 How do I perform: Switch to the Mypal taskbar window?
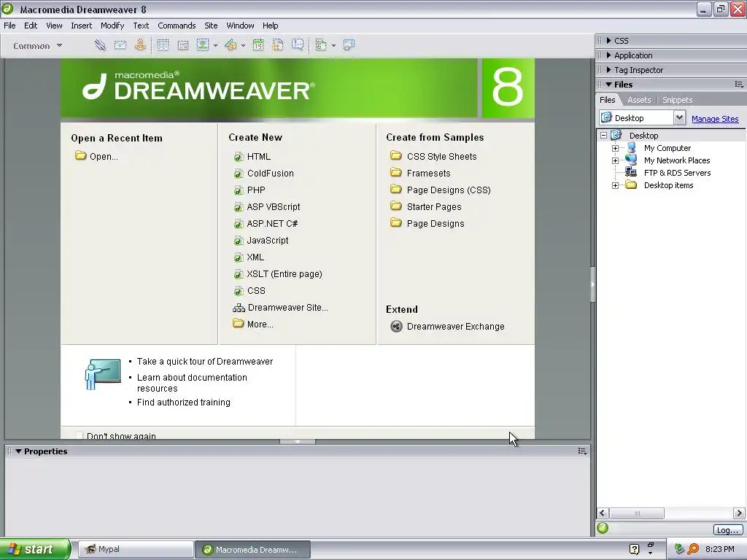pyautogui.click(x=135, y=549)
